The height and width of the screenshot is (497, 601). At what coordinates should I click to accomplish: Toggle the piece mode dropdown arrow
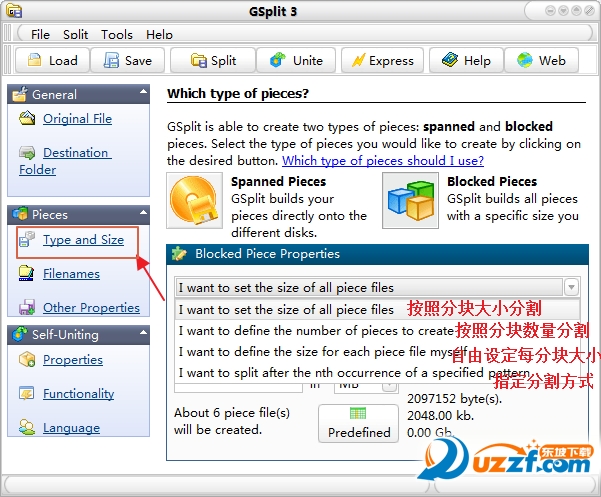(571, 287)
